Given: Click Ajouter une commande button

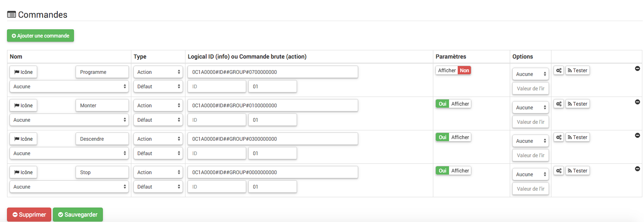Looking at the screenshot, I should (x=40, y=36).
